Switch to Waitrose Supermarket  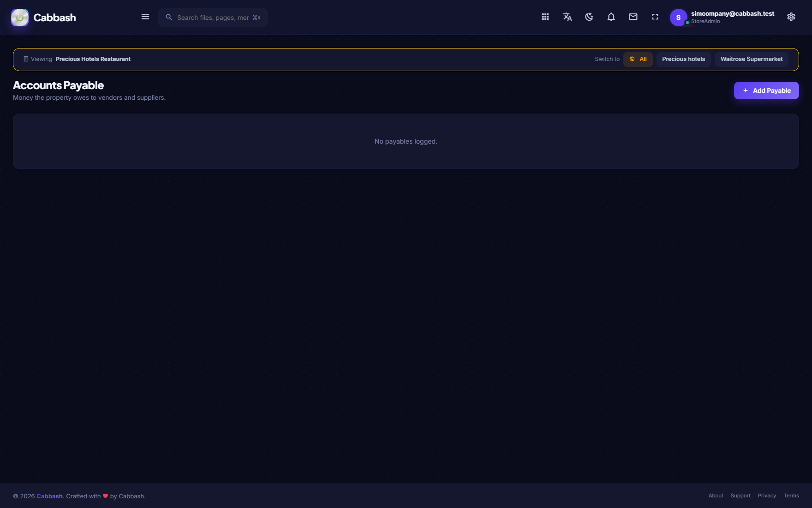[x=752, y=59]
